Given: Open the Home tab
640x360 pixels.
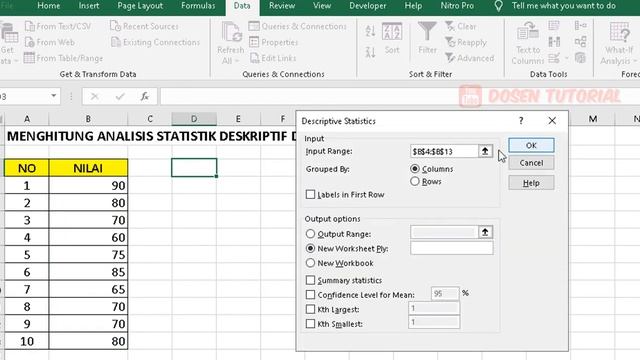Looking at the screenshot, I should pyautogui.click(x=49, y=6).
